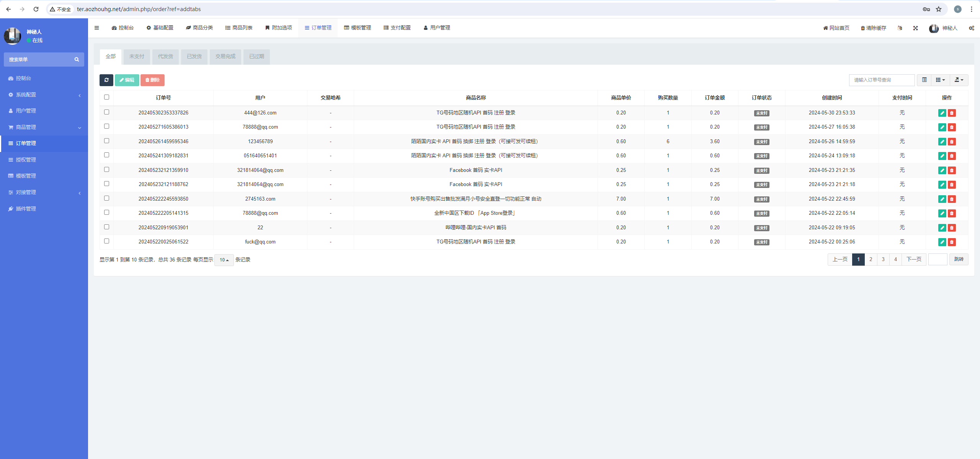Open the records-per-page 10 dropdown
This screenshot has height=459, width=980.
click(x=224, y=260)
